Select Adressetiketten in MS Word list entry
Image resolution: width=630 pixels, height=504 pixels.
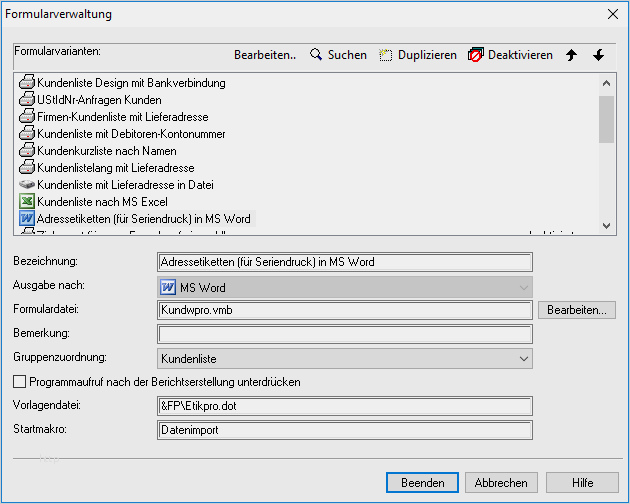click(x=143, y=219)
